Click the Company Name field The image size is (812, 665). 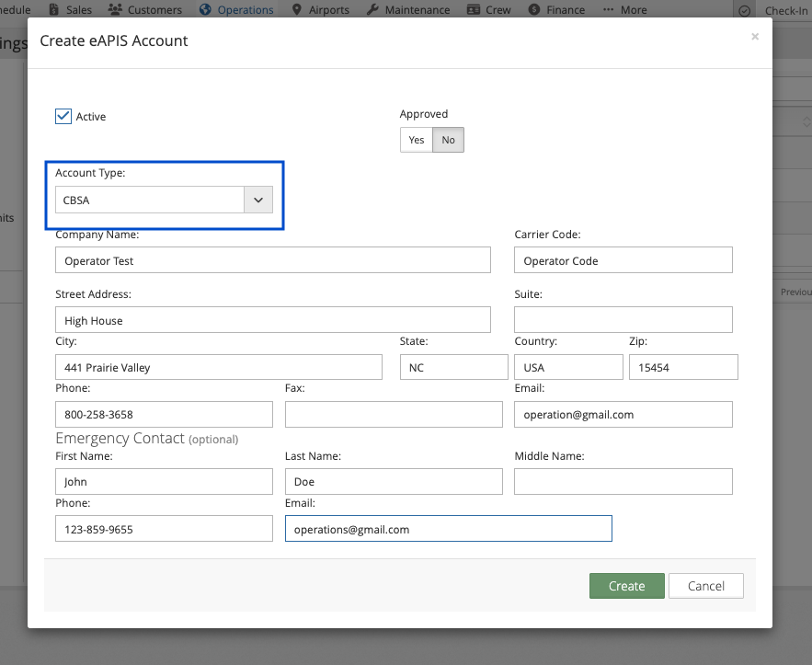pos(272,261)
